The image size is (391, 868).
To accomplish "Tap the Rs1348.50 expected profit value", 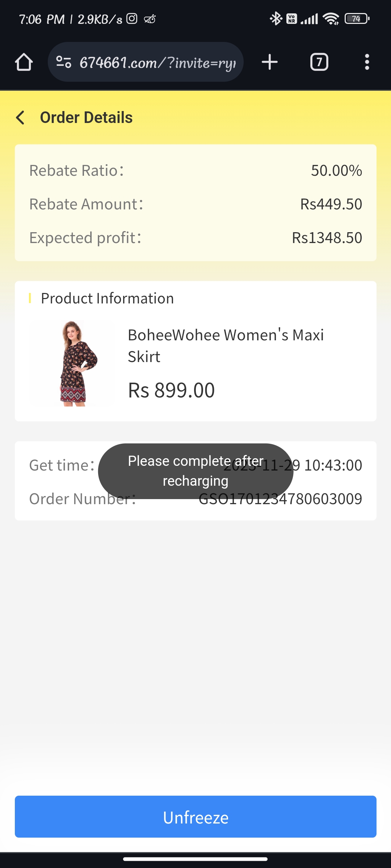I will (327, 238).
